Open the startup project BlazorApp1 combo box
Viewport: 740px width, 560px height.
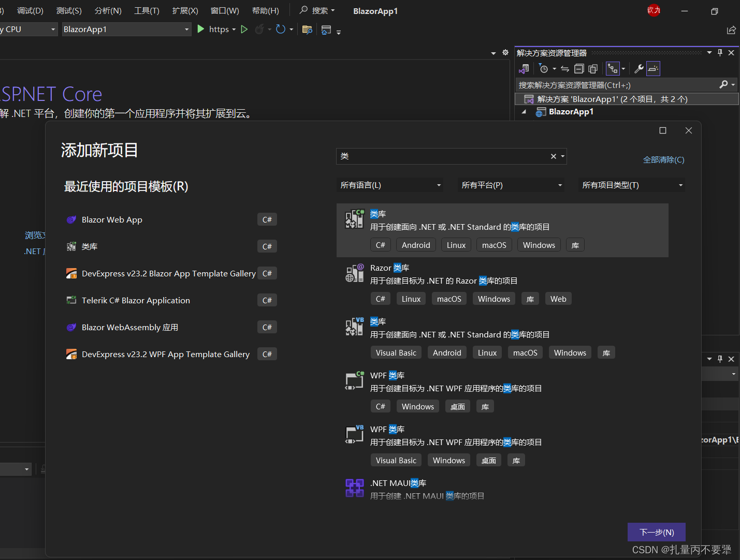(x=126, y=30)
